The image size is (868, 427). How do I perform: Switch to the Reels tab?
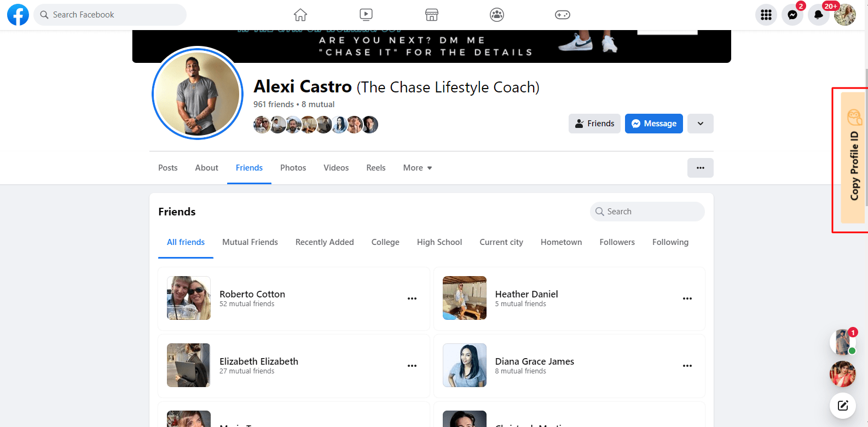(x=376, y=168)
